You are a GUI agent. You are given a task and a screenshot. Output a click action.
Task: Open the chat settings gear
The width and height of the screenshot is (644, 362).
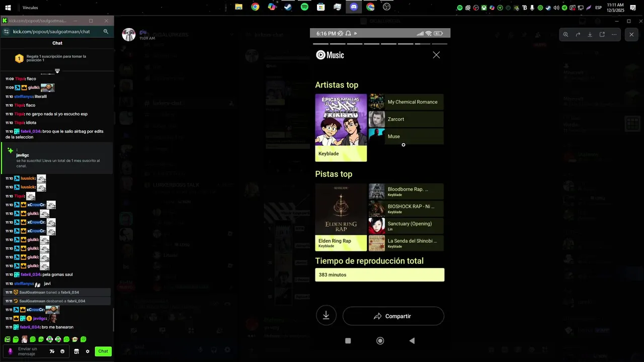coord(88,351)
